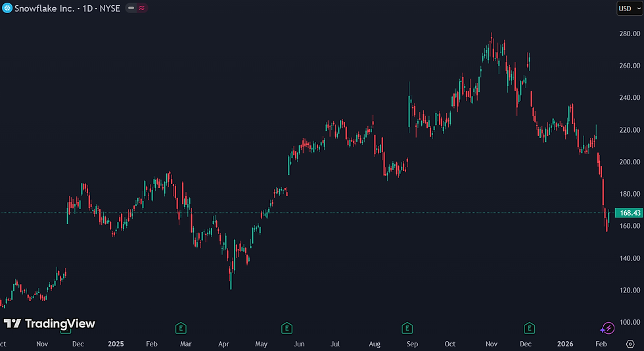Screen dimensions: 644x351
Task: Click the Feb label right after 2025
Action: click(152, 344)
